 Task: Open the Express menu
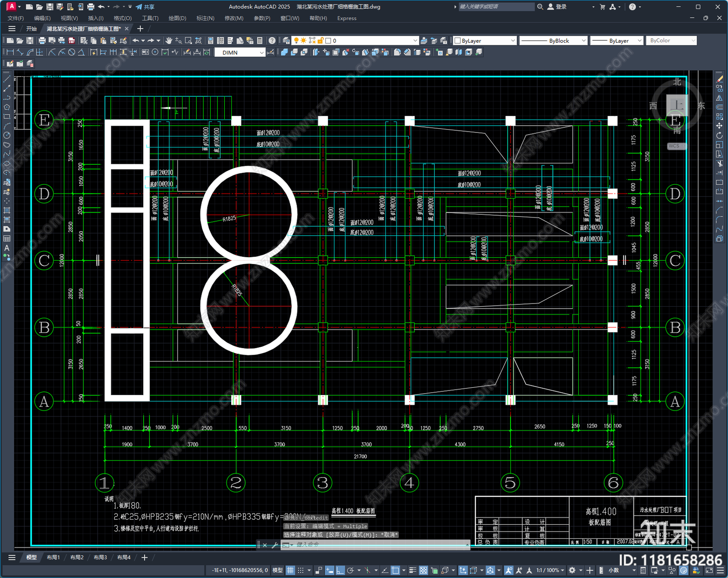347,18
